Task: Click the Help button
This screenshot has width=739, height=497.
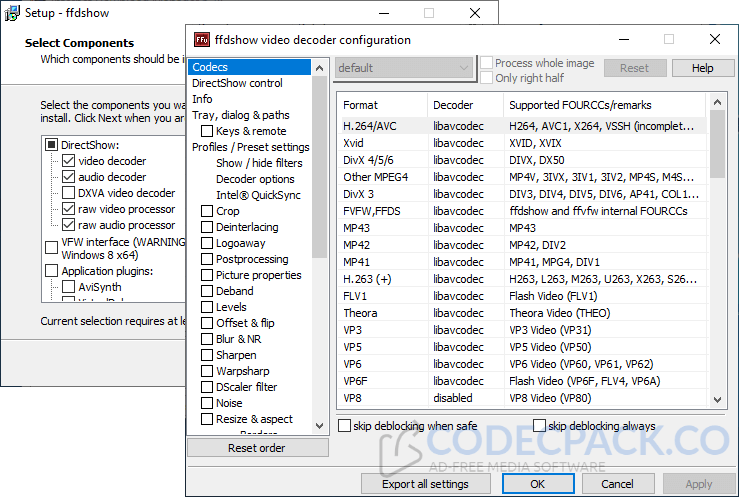Action: (x=702, y=68)
